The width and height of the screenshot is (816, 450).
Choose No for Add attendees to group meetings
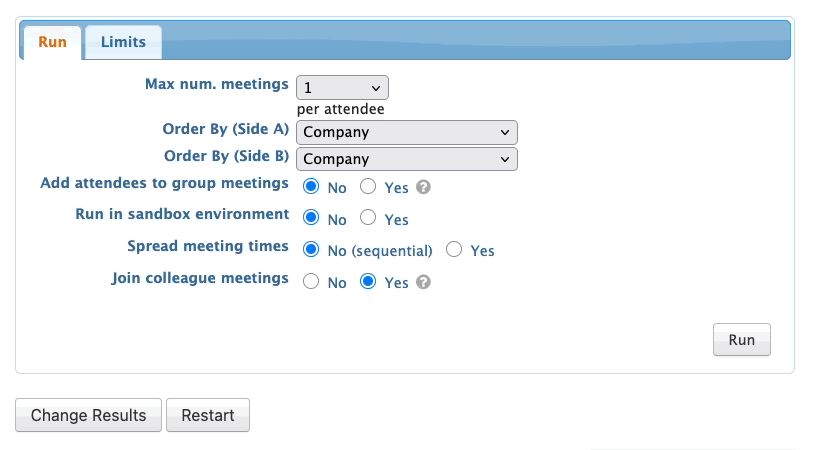click(x=311, y=187)
